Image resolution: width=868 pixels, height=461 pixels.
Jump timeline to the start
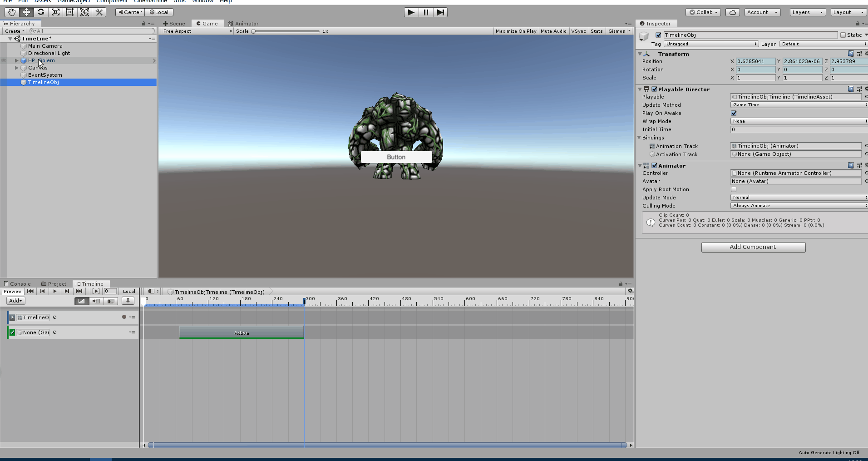pyautogui.click(x=30, y=291)
